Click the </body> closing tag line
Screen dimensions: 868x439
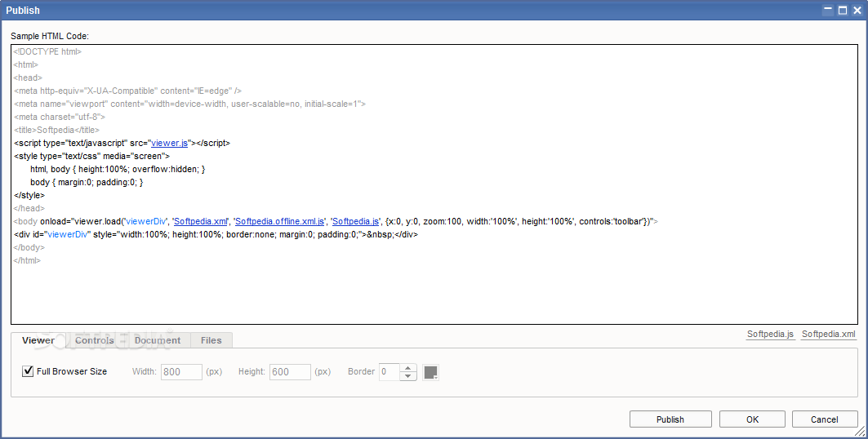tap(29, 248)
